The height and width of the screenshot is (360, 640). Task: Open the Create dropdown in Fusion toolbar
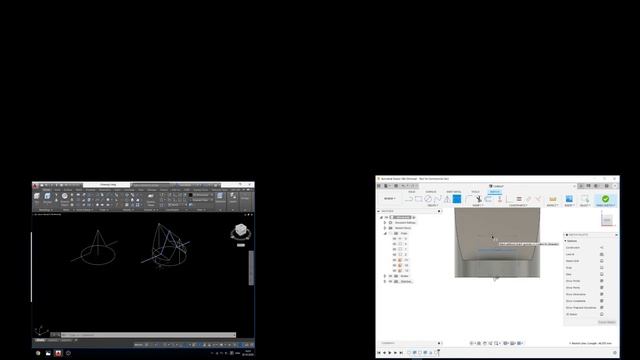(433, 205)
